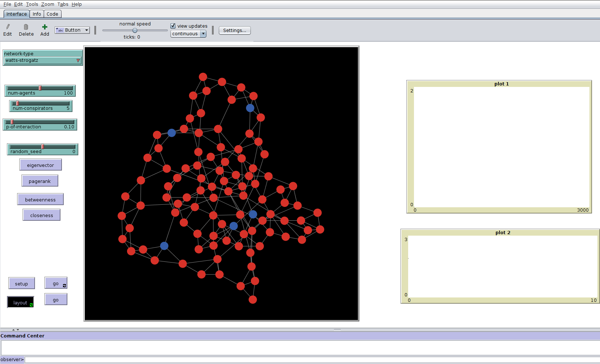Screen dimensions: 600x364
Task: Expand the continuous update mode dropdown
Action: coord(188,34)
